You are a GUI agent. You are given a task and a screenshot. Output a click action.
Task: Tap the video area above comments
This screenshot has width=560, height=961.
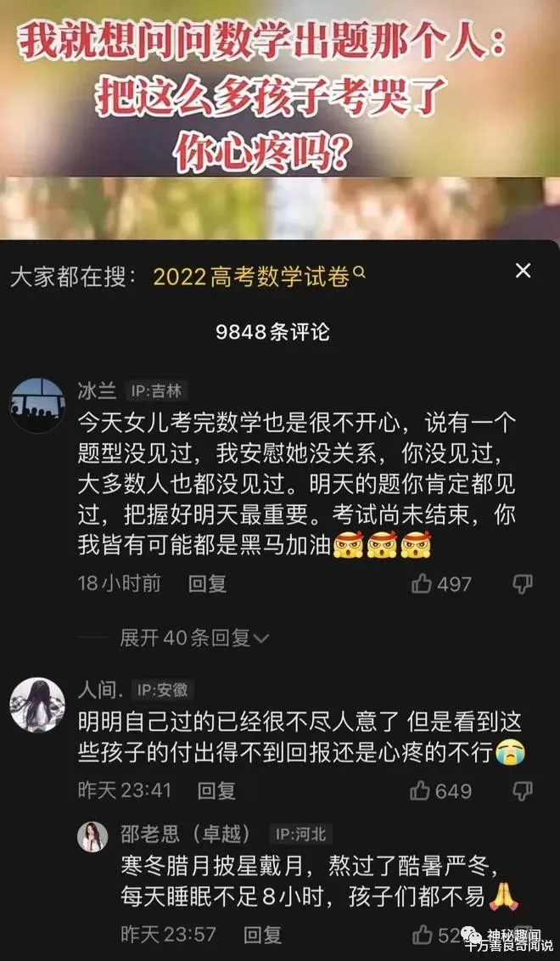280,120
